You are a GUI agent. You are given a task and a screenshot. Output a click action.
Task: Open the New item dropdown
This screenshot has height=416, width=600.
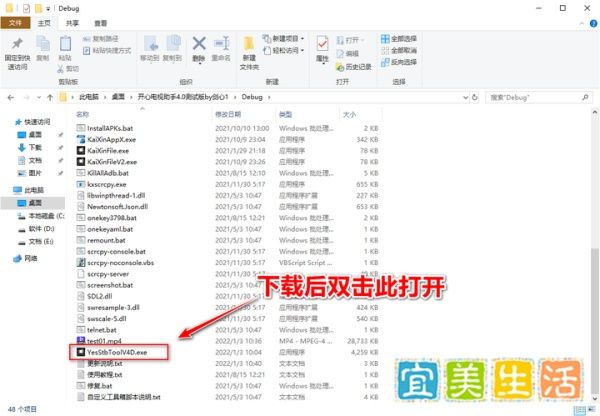[283, 39]
